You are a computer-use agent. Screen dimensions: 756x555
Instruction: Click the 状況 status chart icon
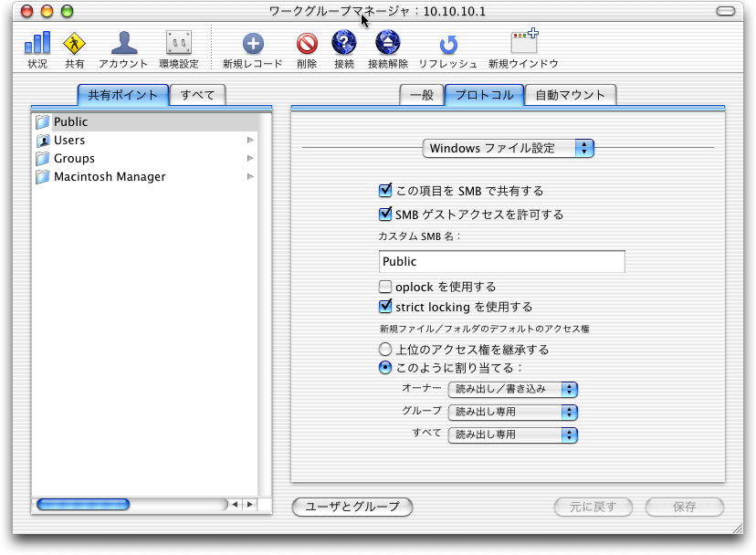(37, 43)
